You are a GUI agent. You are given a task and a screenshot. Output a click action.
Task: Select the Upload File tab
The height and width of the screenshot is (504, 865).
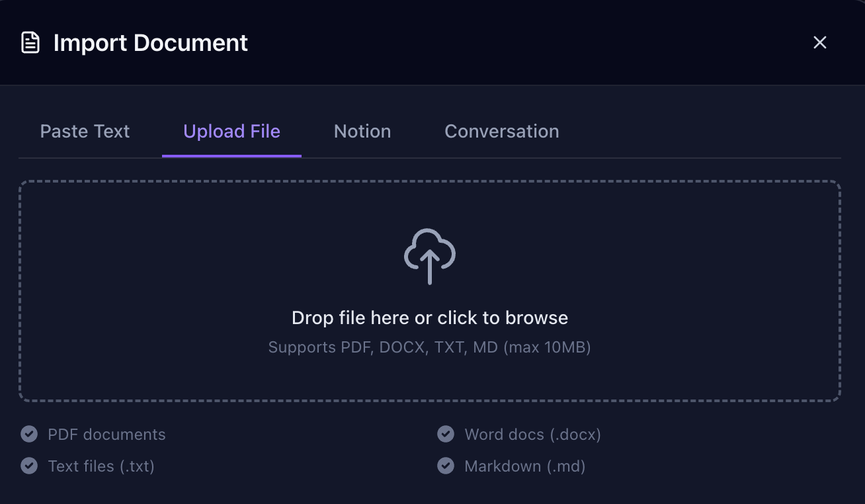coord(231,131)
